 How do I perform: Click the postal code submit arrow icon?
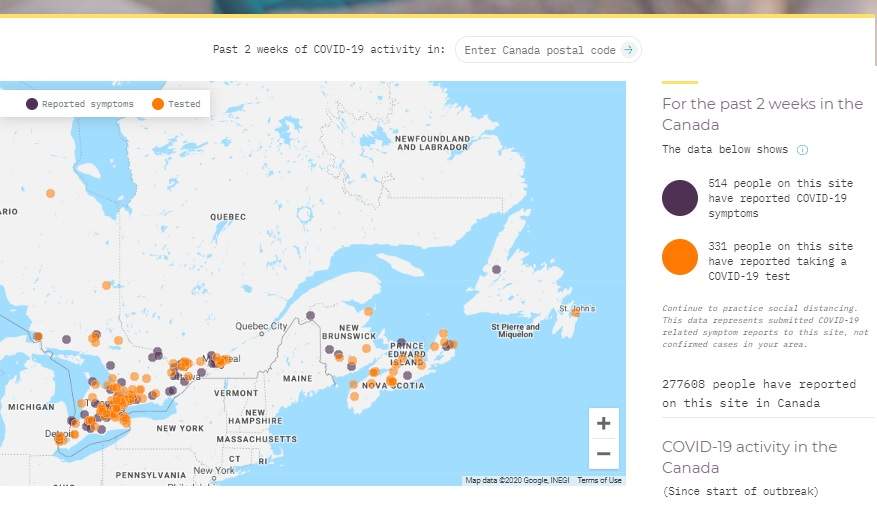point(629,50)
